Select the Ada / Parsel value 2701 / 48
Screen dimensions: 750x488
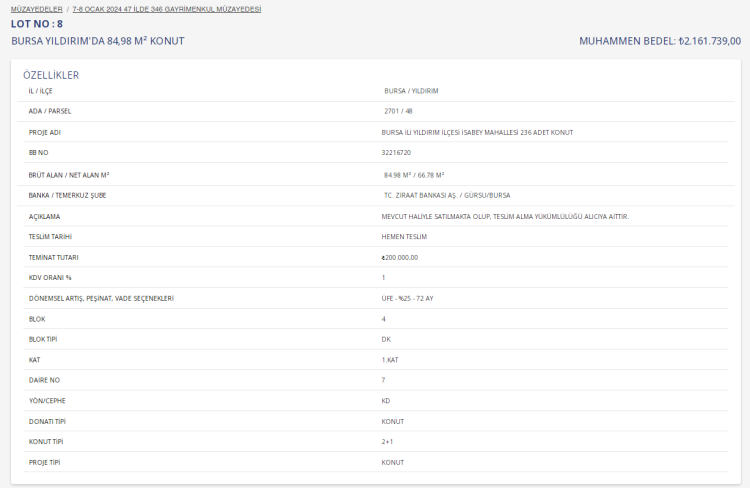coord(398,111)
